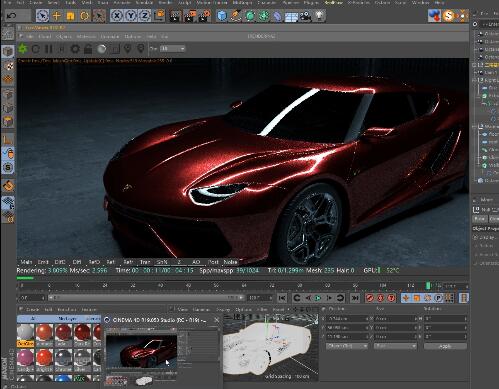This screenshot has height=389, width=499.
Task: Pause the Octane Live Viewer render
Action: coord(49,49)
